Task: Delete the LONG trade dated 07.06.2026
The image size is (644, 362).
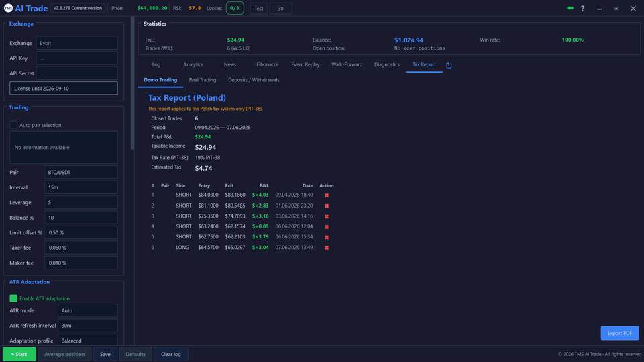Action: click(x=327, y=248)
